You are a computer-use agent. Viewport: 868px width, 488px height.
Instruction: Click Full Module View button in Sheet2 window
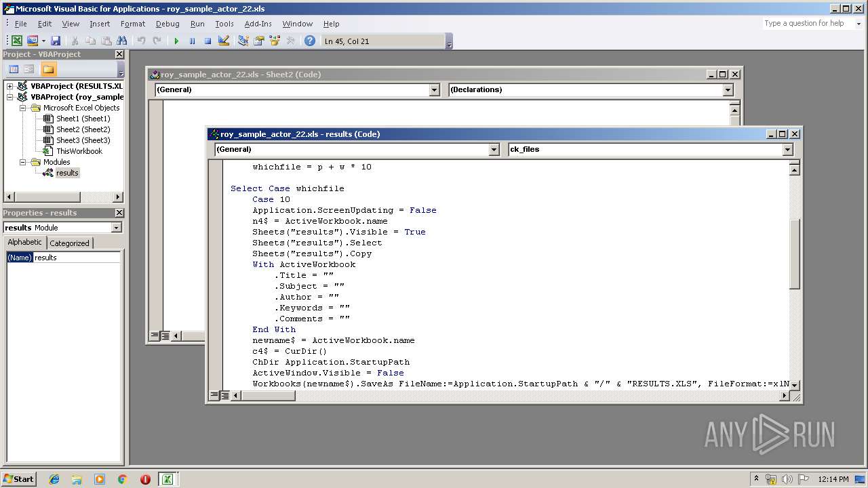coord(165,335)
